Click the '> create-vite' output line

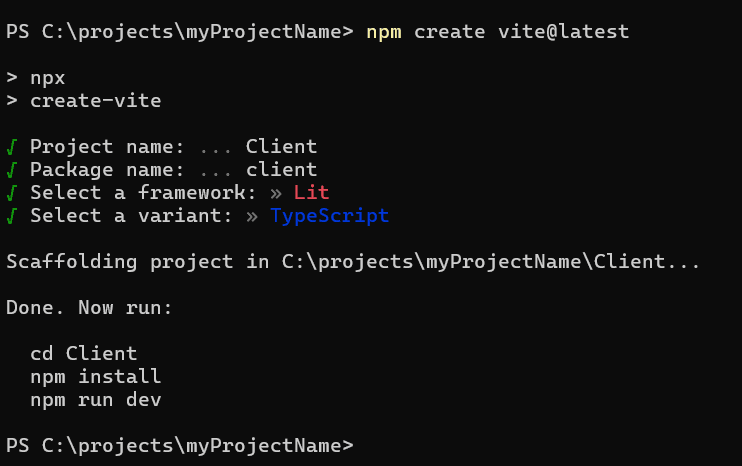coord(84,101)
